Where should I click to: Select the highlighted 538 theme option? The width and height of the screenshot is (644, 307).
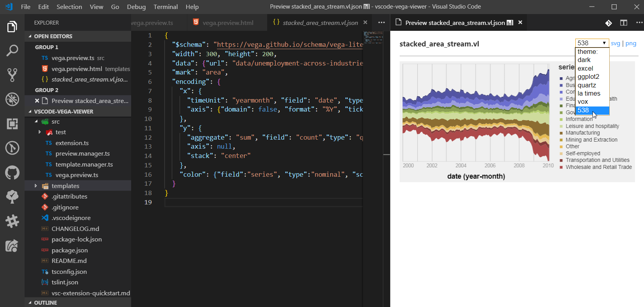(592, 110)
